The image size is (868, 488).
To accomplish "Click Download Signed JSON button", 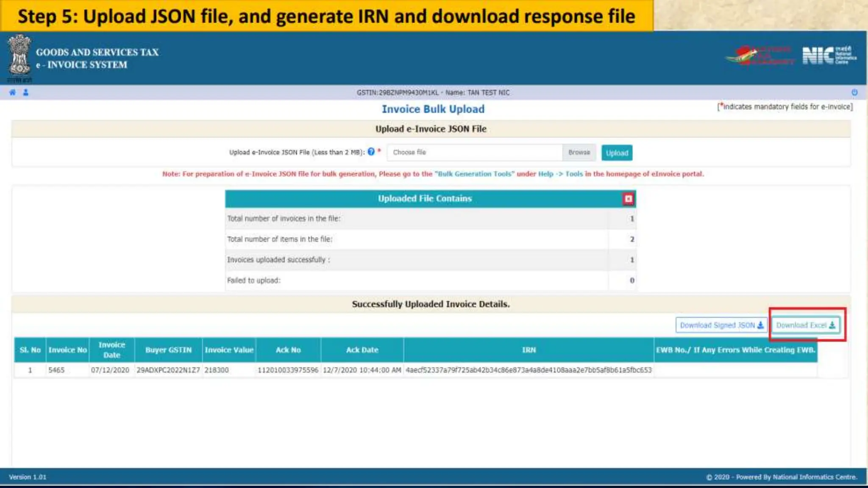I will tap(721, 325).
